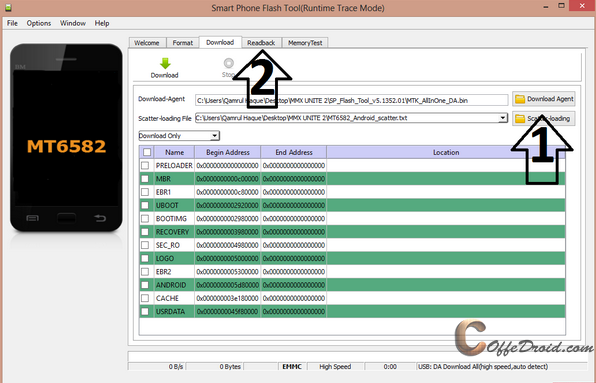The image size is (596, 383).
Task: Switch to the MemoryTest tab
Action: 305,43
